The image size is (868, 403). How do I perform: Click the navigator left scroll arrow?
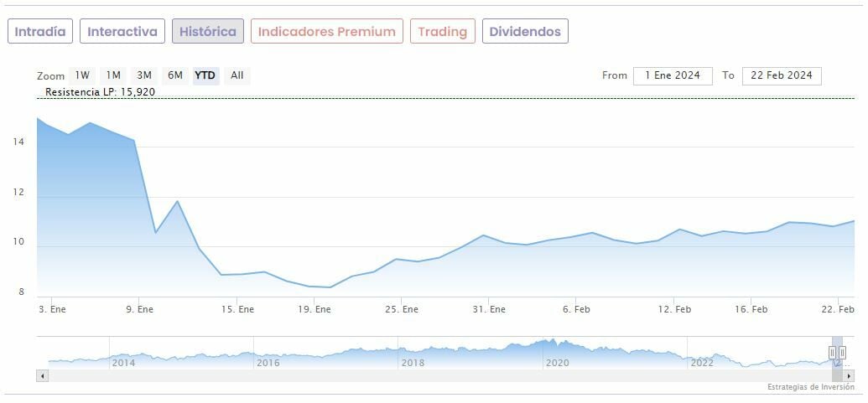40,376
